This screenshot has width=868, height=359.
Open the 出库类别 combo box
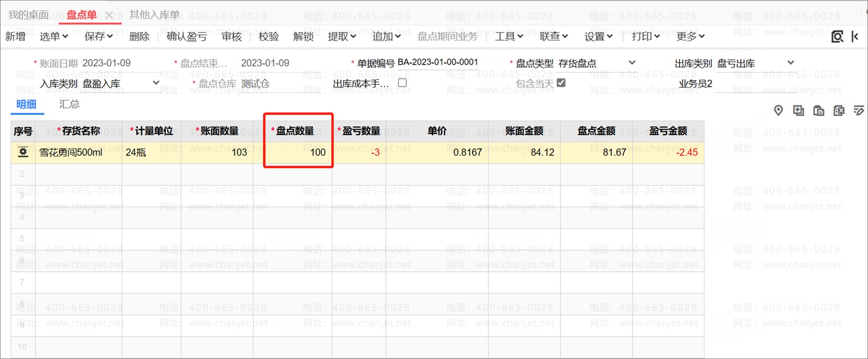(x=756, y=63)
